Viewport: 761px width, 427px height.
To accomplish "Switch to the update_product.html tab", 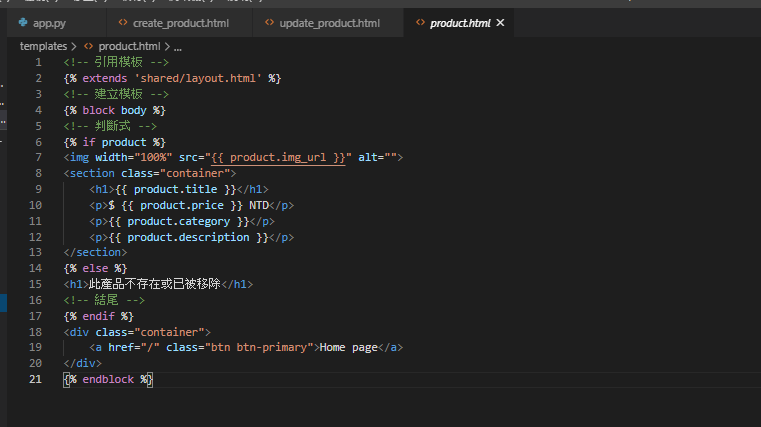I will click(x=329, y=23).
